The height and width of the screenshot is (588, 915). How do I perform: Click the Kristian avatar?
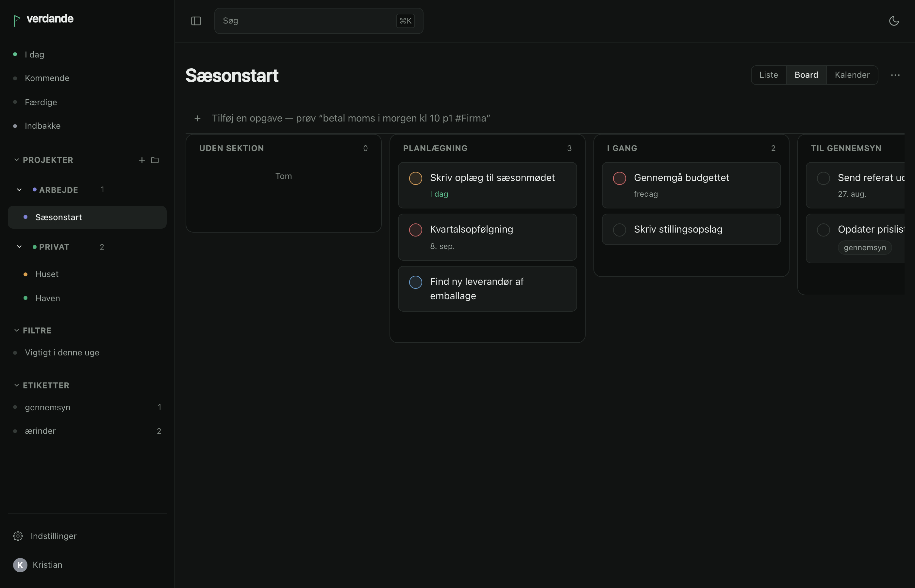(x=20, y=565)
